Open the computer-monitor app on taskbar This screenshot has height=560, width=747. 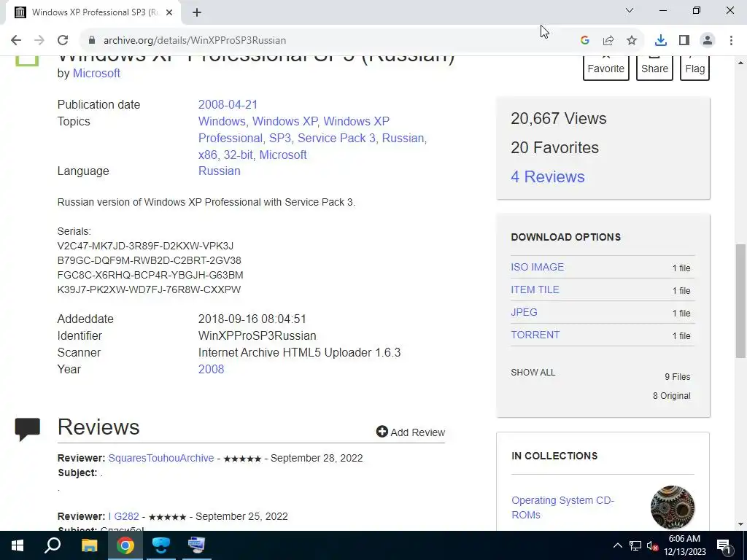pos(197,545)
